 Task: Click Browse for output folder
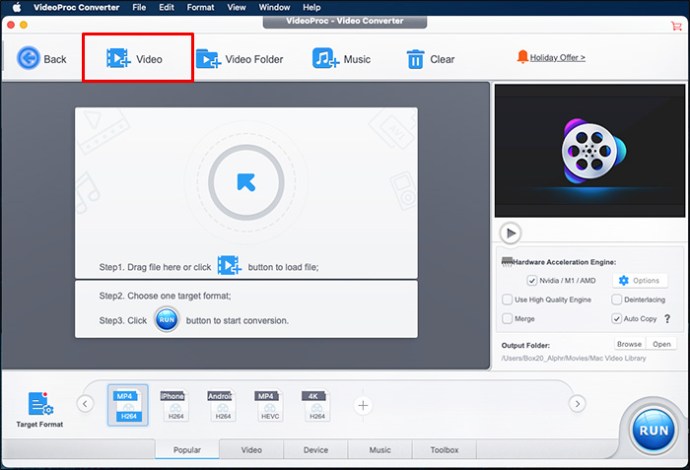629,344
